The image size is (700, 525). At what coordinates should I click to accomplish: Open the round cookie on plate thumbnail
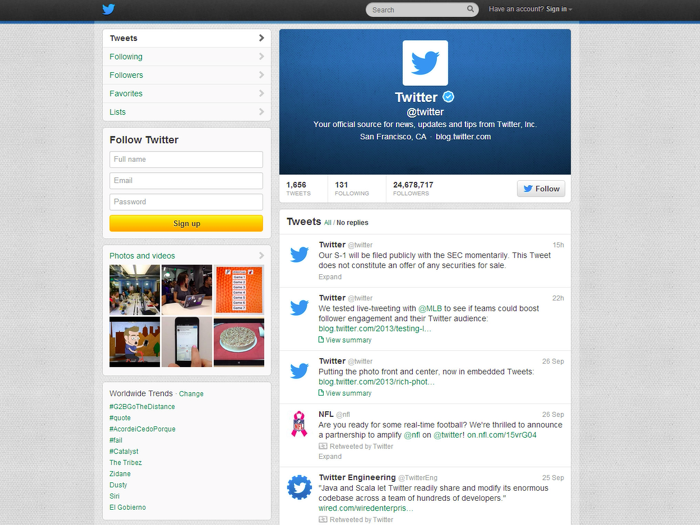pos(239,342)
